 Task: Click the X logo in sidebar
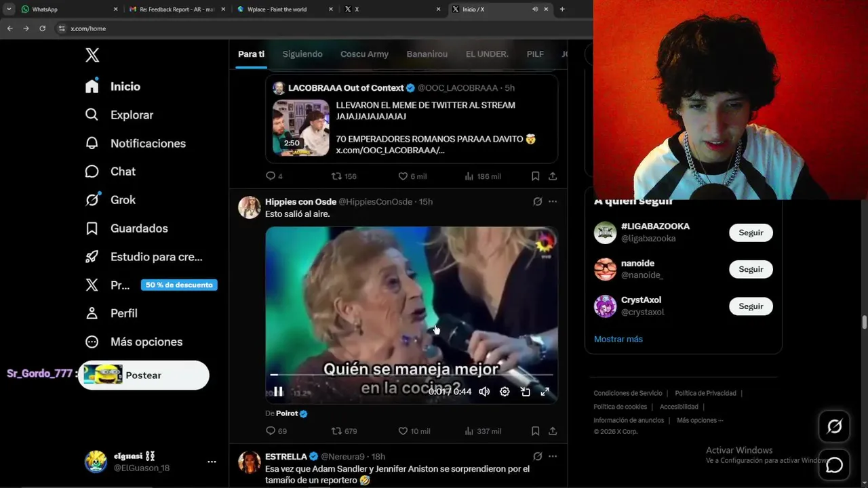pos(92,56)
